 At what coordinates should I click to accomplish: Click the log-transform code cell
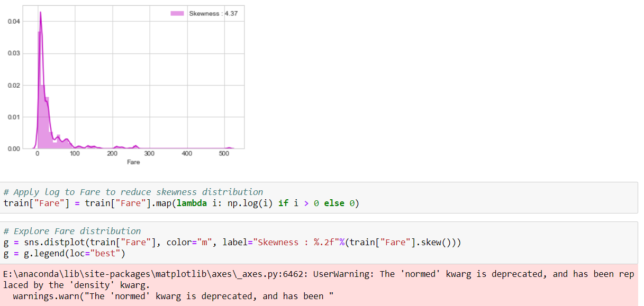point(319,198)
